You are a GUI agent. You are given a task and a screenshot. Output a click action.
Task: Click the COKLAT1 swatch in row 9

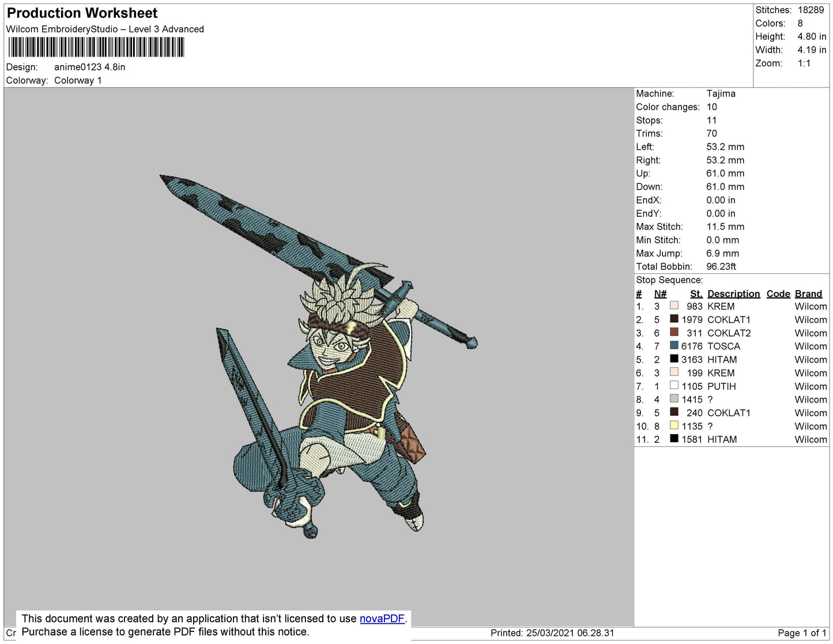[x=674, y=412]
